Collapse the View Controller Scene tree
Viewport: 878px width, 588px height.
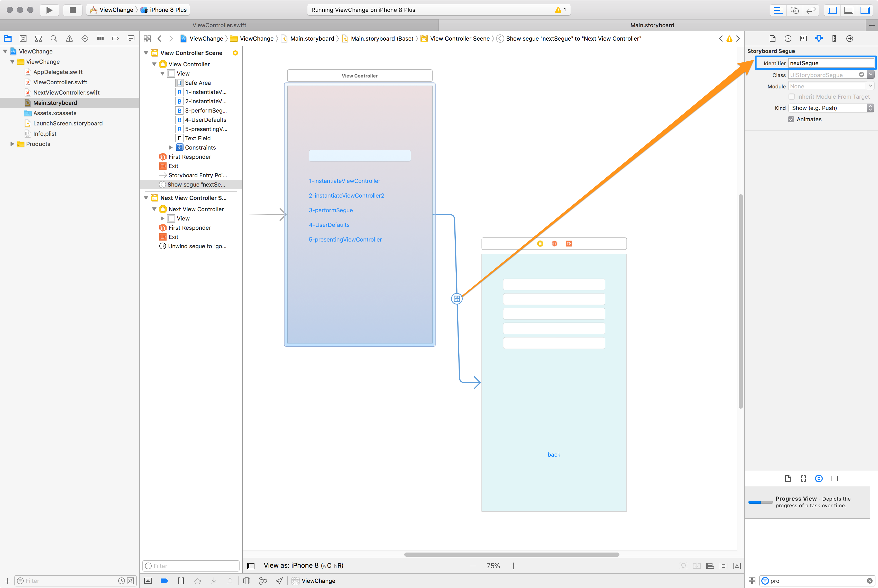(146, 53)
